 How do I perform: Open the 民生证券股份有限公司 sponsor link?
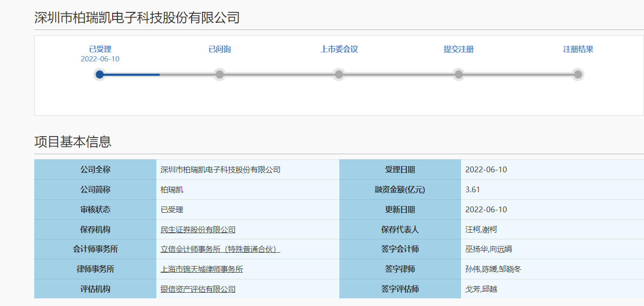(198, 230)
